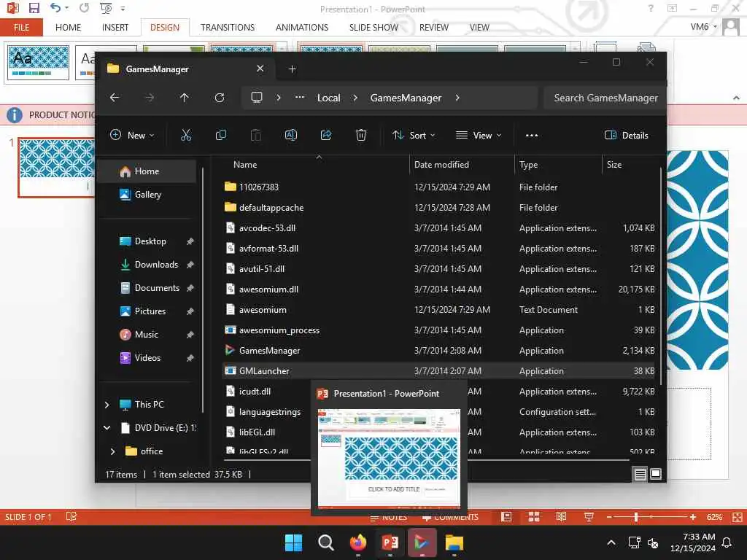The height and width of the screenshot is (560, 747).
Task: Open PowerPoint SLIDE SHOW tab
Action: [373, 28]
